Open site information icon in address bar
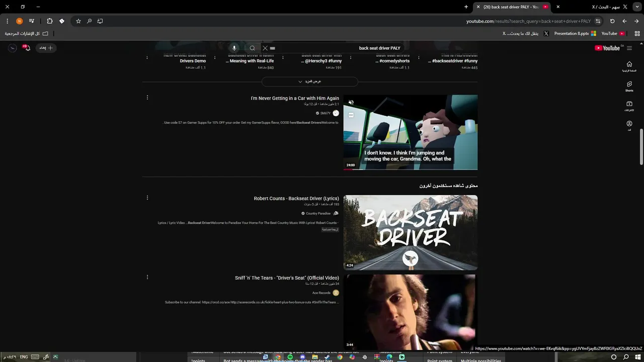 [x=598, y=21]
